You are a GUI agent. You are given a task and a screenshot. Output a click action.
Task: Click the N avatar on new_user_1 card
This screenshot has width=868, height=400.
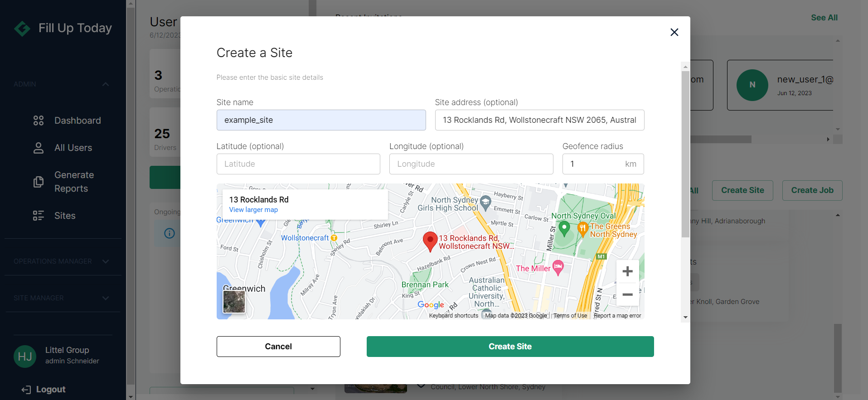752,85
